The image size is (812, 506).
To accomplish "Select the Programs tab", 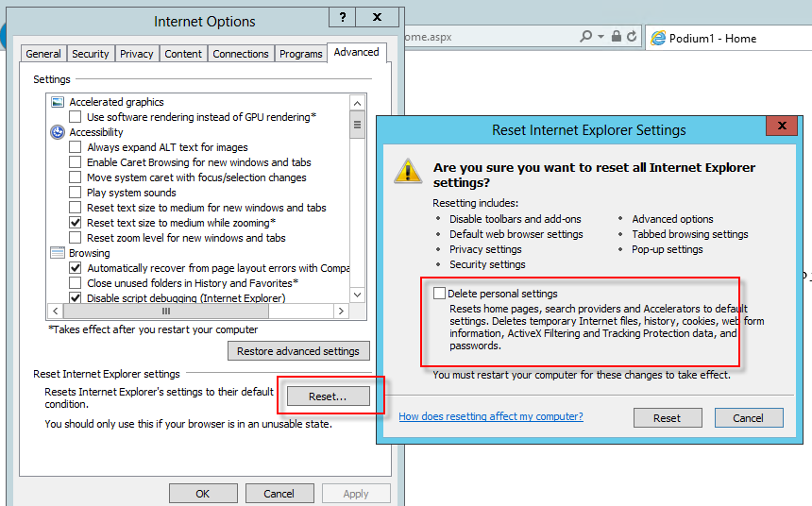I will click(x=301, y=54).
